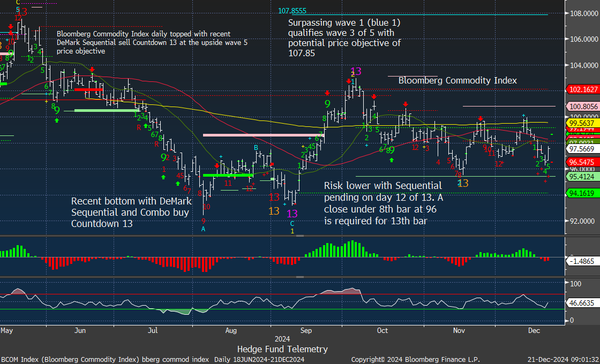The width and height of the screenshot is (600, 364).
Task: Click the Sep label on the time axis
Action: (x=306, y=330)
